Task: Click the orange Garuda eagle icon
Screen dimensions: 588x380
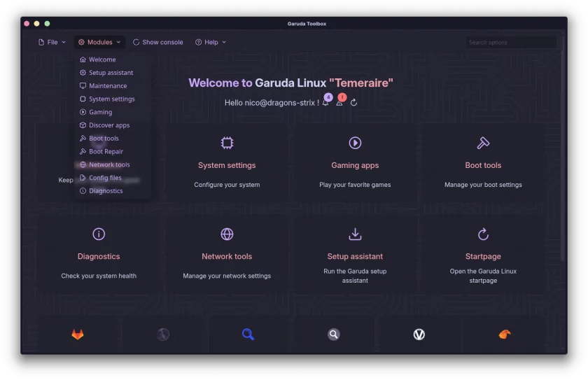Action: (x=505, y=335)
